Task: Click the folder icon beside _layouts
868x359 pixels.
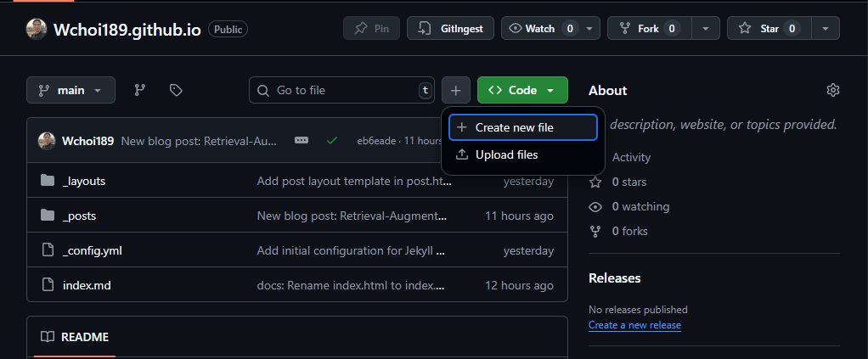Action: click(x=48, y=180)
